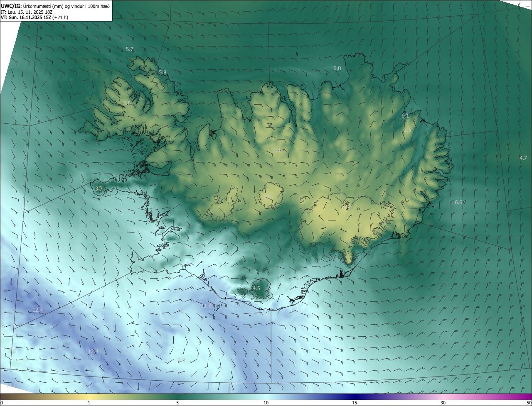Select the 11.8 value near south coast
Image resolution: width=532 pixels, height=406 pixels.
pyautogui.click(x=207, y=306)
